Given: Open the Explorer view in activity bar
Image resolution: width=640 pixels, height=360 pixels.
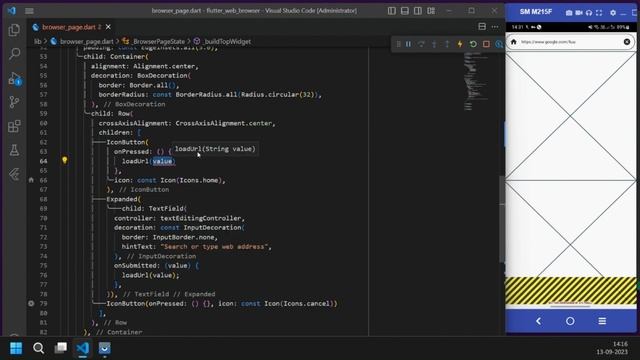Looking at the screenshot, I should (x=14, y=30).
